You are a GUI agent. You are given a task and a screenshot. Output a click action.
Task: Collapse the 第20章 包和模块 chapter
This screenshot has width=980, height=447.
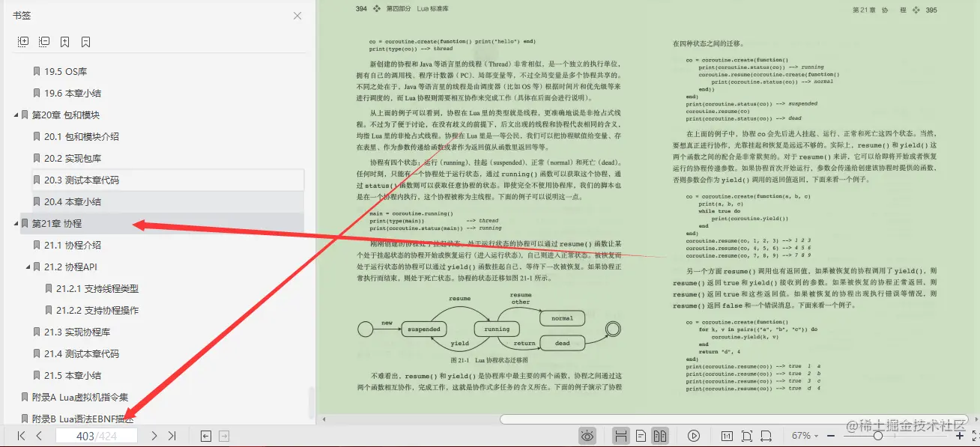pos(16,115)
